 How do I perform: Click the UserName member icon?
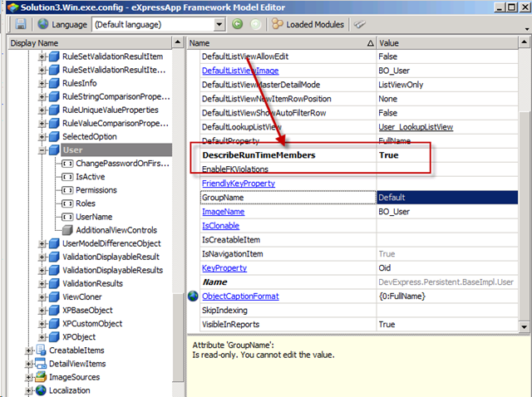pos(67,217)
